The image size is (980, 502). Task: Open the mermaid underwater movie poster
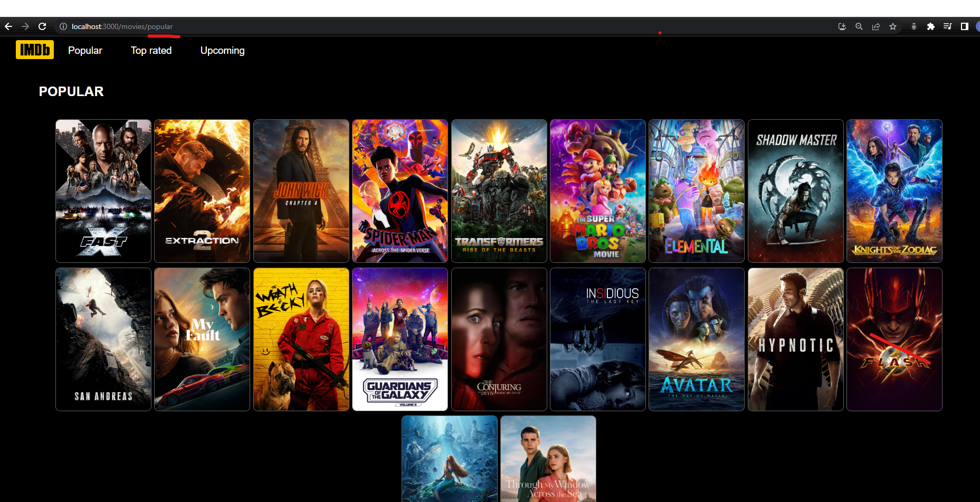[x=450, y=459]
